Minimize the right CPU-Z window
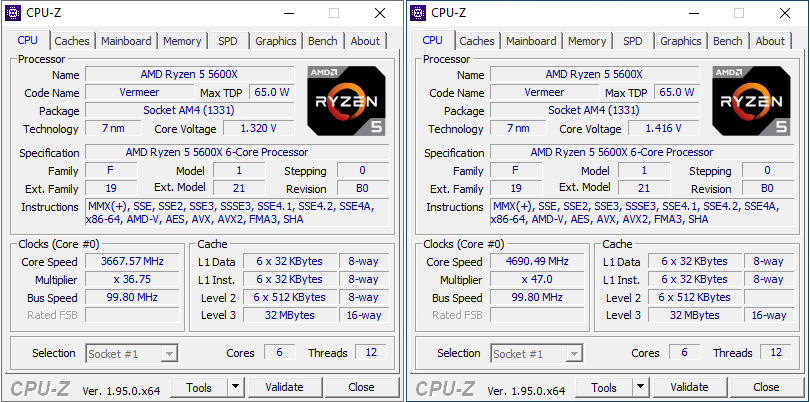Screen dimensions: 810x402 click(x=693, y=13)
